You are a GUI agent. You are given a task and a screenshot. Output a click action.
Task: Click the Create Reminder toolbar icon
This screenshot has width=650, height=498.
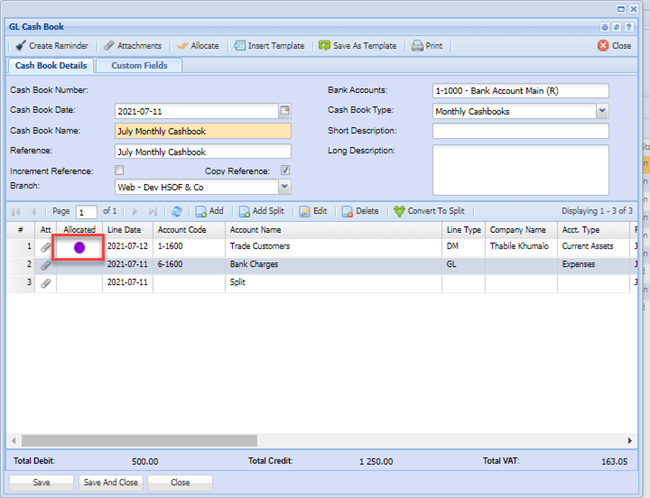click(20, 46)
